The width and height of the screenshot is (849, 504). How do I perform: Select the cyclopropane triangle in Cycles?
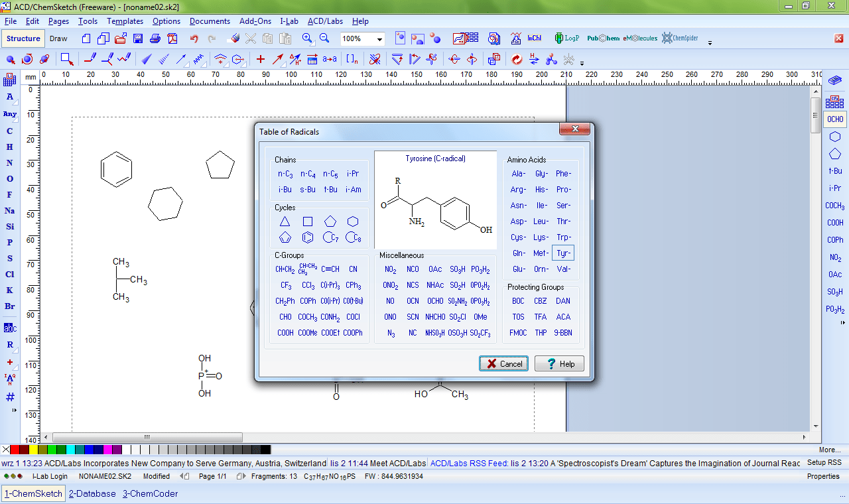pyautogui.click(x=285, y=221)
